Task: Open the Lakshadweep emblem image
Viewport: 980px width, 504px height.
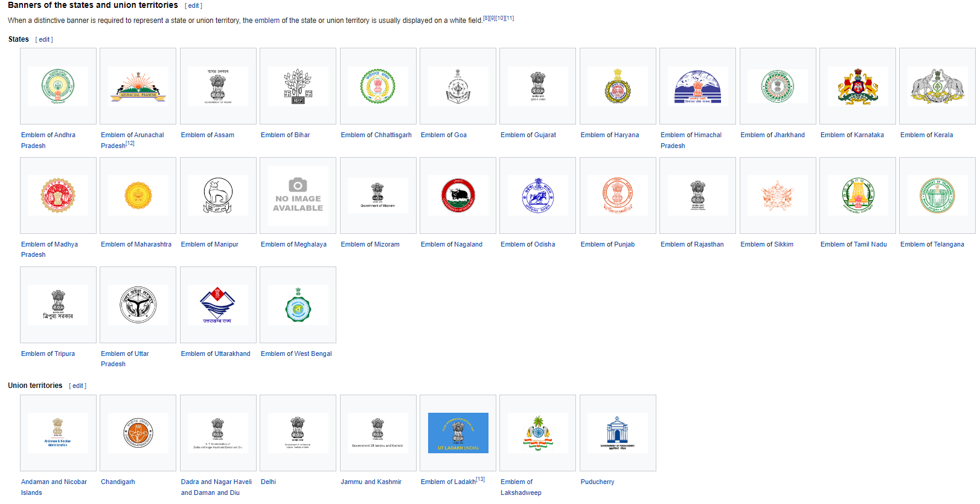Action: click(537, 433)
